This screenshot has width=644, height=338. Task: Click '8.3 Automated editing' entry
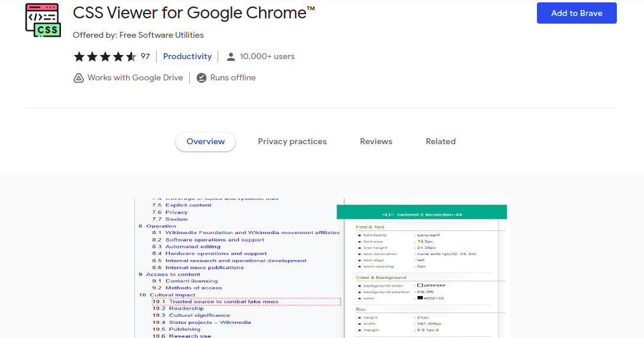(186, 246)
